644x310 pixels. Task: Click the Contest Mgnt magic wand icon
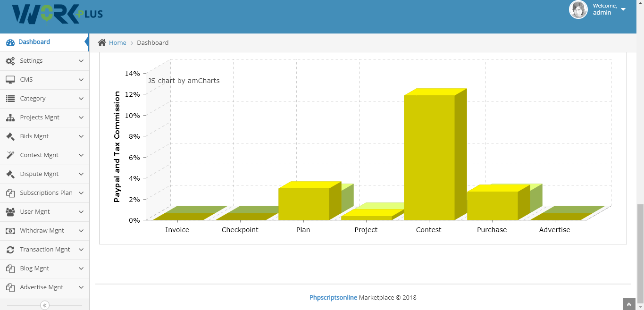pyautogui.click(x=10, y=155)
